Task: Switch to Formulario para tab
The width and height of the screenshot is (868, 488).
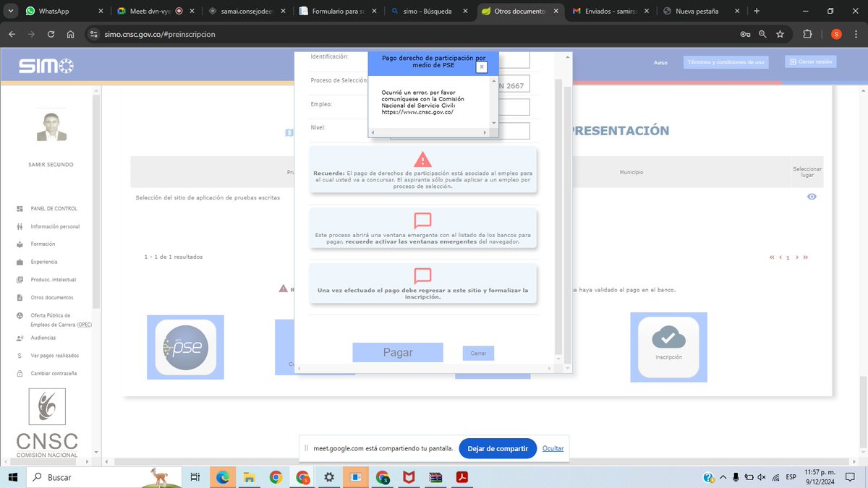Action: pyautogui.click(x=337, y=12)
